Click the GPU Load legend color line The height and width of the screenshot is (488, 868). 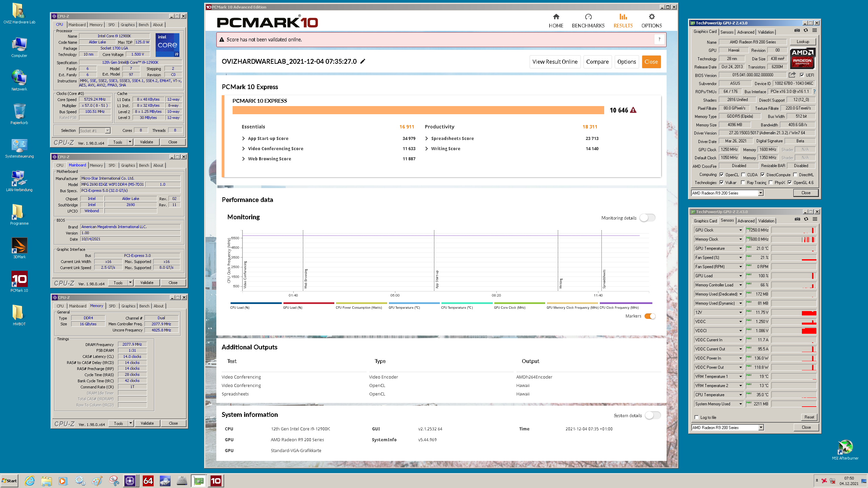click(309, 303)
